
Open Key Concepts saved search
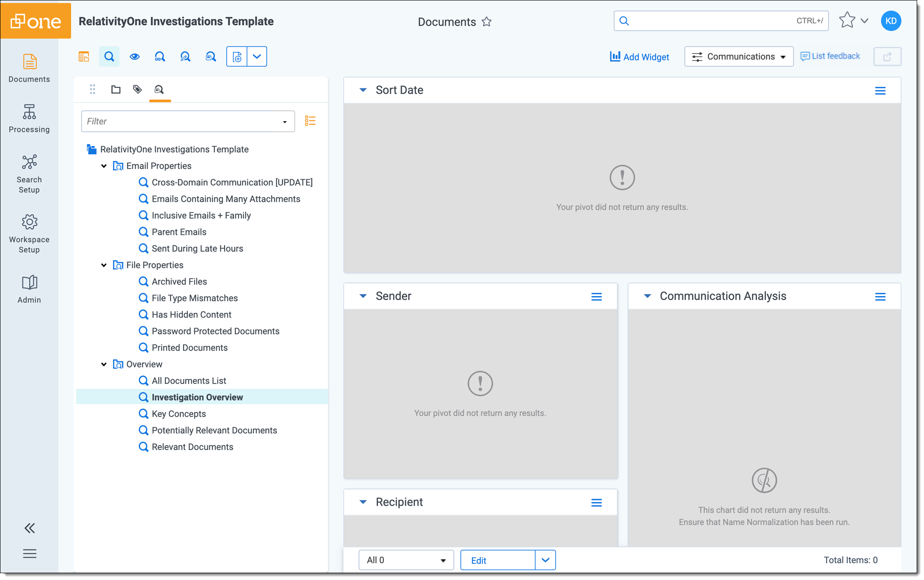[x=179, y=414]
